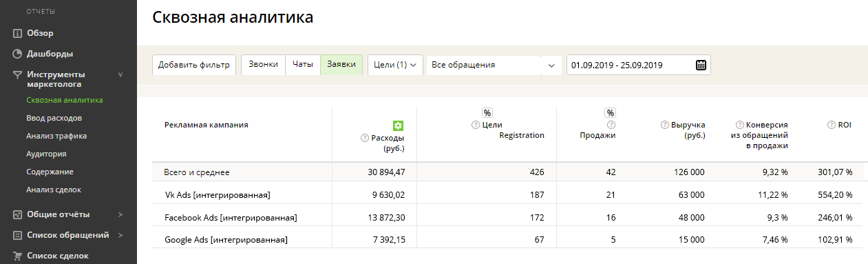Click total goals value 426
This screenshot has width=868, height=264.
[537, 172]
